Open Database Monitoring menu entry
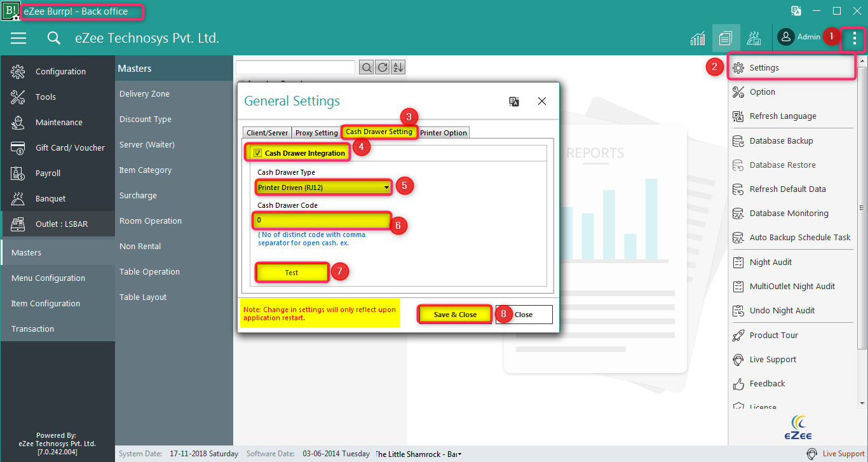This screenshot has width=868, height=462. click(792, 213)
